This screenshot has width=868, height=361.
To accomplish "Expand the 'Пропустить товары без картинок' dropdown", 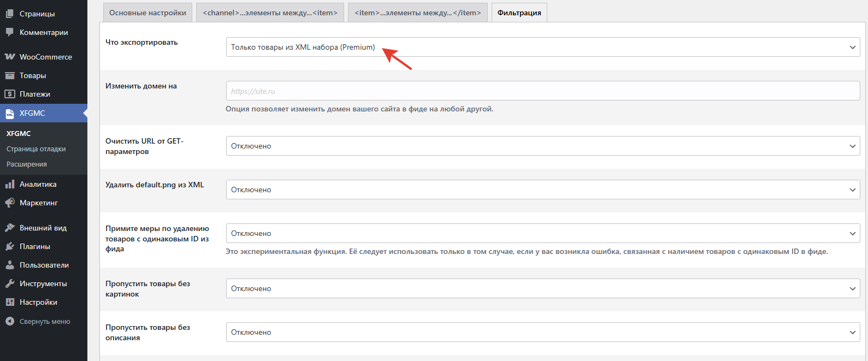I will pyautogui.click(x=542, y=288).
